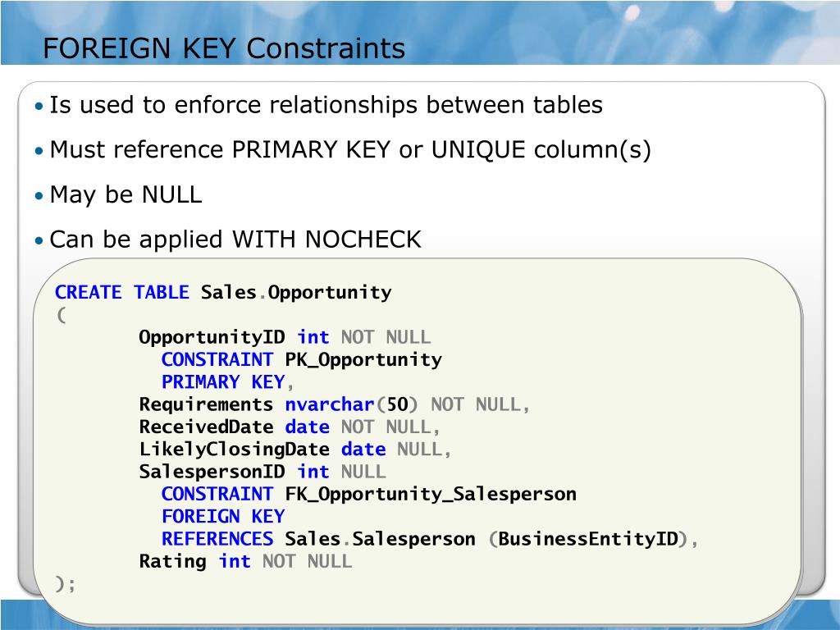Screen dimensions: 840x630
Task: Click the Sales.Salesperson referenced table name
Action: tap(380, 539)
